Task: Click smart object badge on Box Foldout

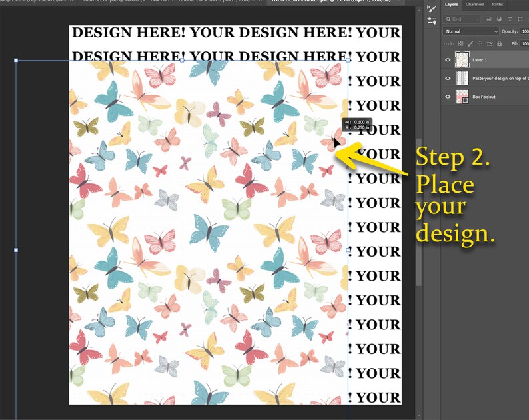Action: pyautogui.click(x=465, y=100)
